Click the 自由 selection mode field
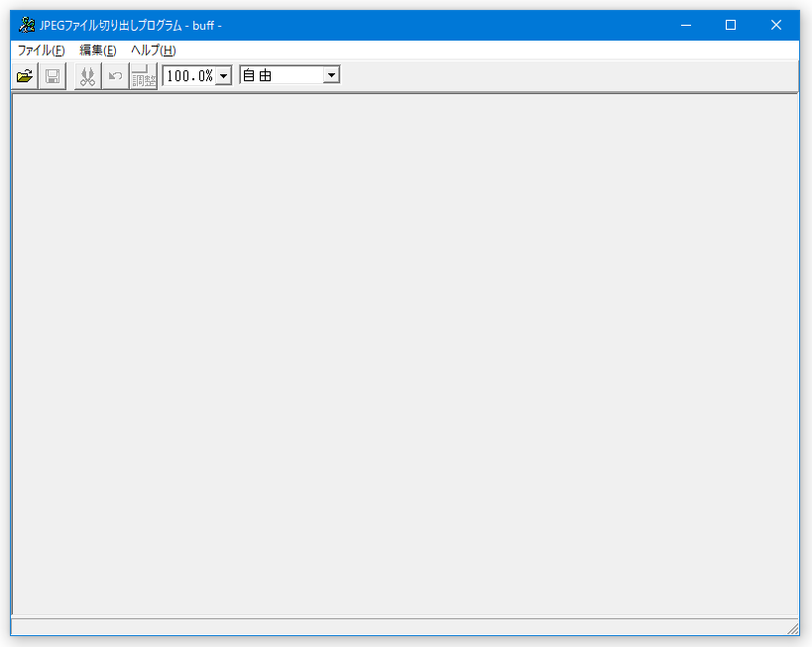 pos(283,75)
